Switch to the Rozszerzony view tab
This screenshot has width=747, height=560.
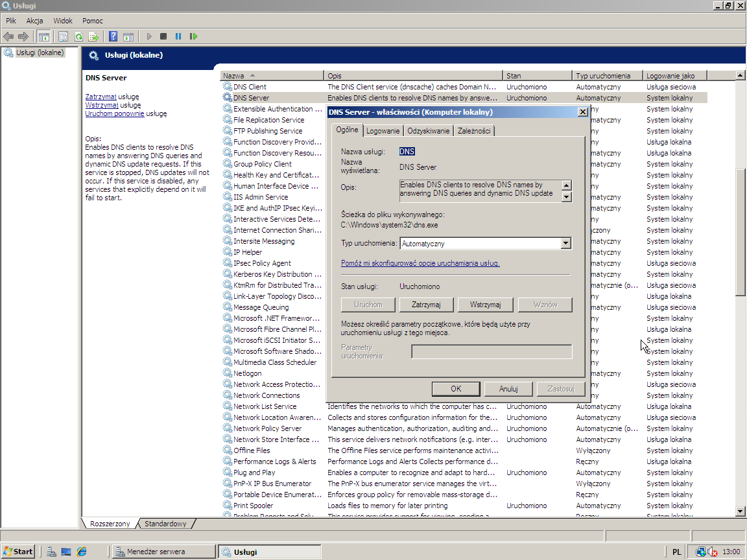click(x=110, y=523)
